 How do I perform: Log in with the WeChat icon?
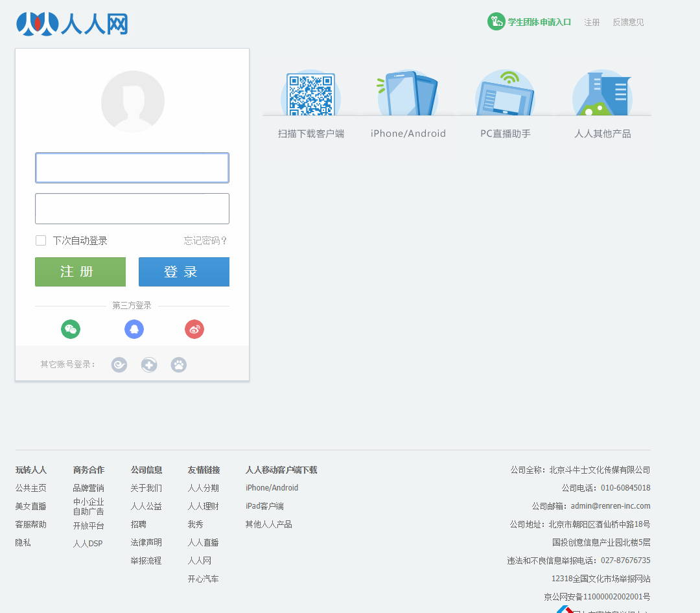(x=71, y=329)
